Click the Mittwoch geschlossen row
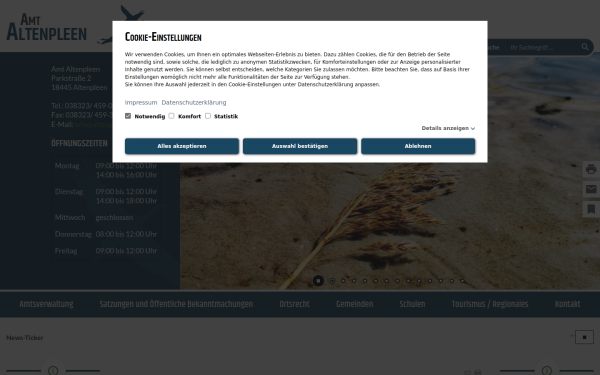This screenshot has width=600, height=375. (106, 217)
